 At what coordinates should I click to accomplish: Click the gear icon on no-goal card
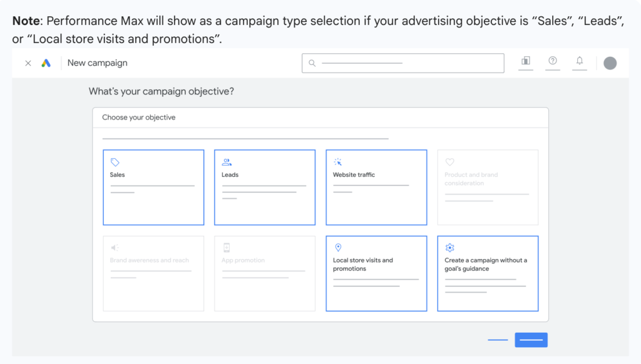pos(449,248)
